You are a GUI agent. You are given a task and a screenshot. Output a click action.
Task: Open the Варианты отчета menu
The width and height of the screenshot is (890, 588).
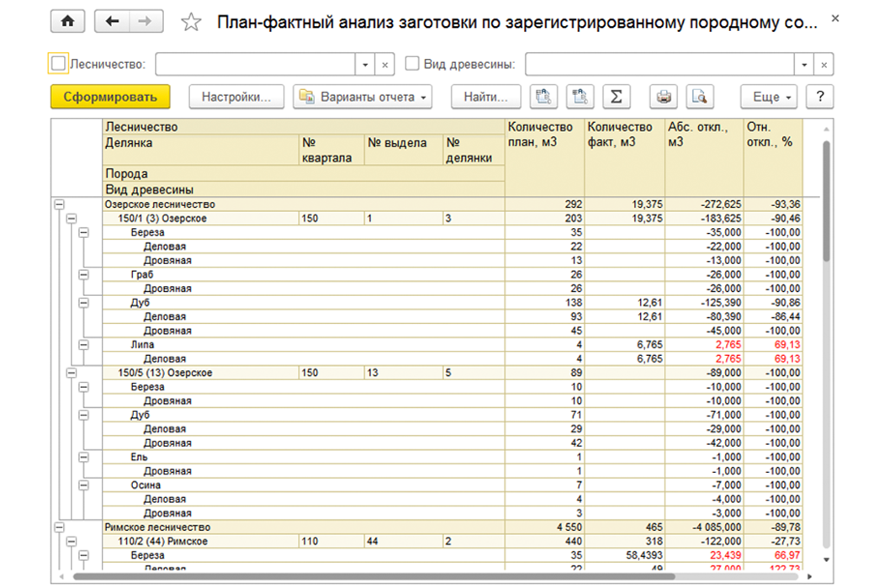coord(363,97)
